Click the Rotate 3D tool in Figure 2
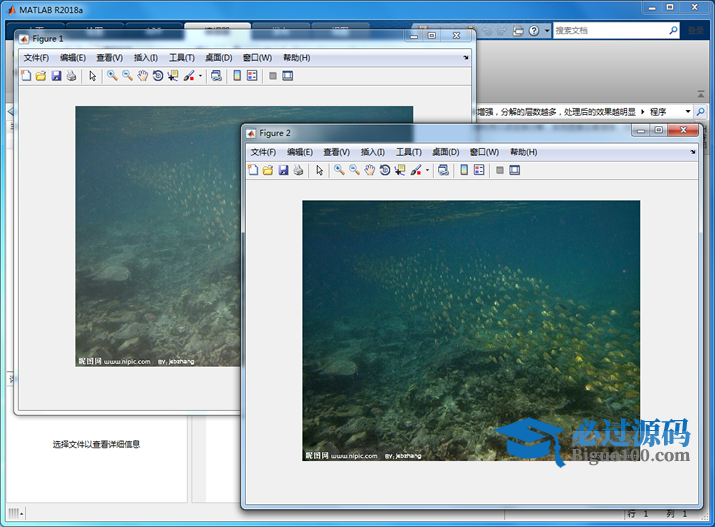Image resolution: width=715 pixels, height=527 pixels. [385, 170]
